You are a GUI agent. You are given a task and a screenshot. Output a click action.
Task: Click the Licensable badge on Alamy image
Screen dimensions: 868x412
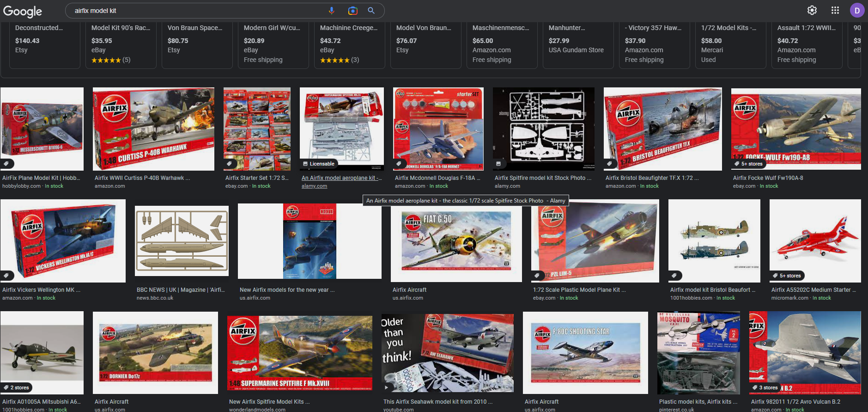pyautogui.click(x=319, y=164)
